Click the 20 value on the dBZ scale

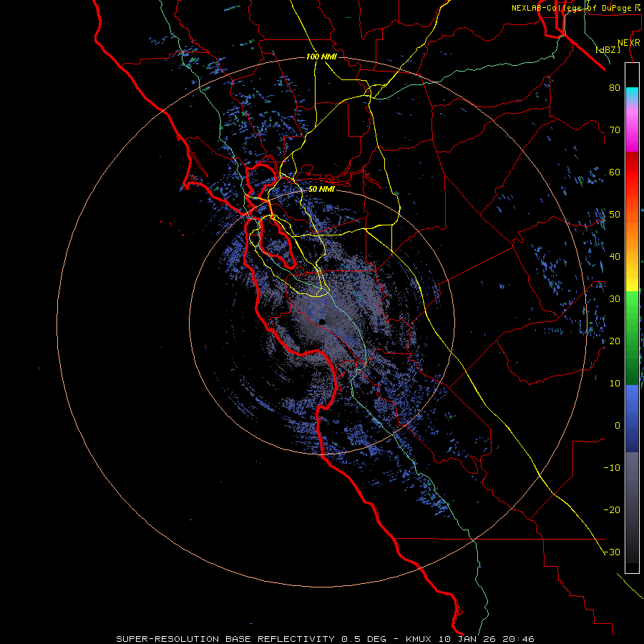tap(615, 341)
